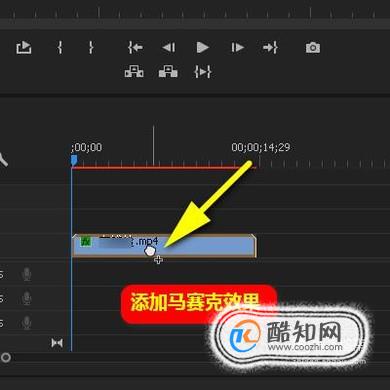Click the export/share icon at top left
Screen dimensions: 390x390
pos(24,47)
